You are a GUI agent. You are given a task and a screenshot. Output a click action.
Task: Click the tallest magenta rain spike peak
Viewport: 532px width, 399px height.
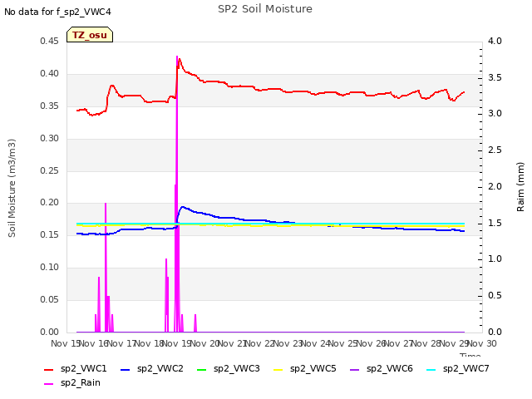[x=177, y=57]
